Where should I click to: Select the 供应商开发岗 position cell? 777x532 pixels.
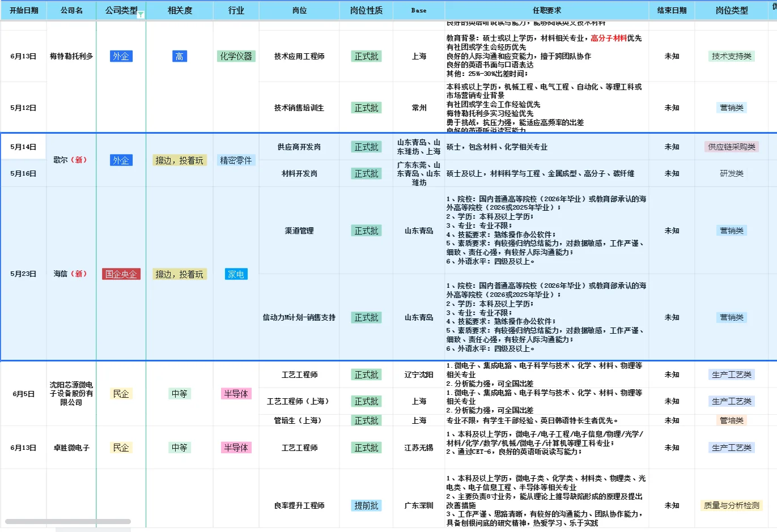[299, 147]
